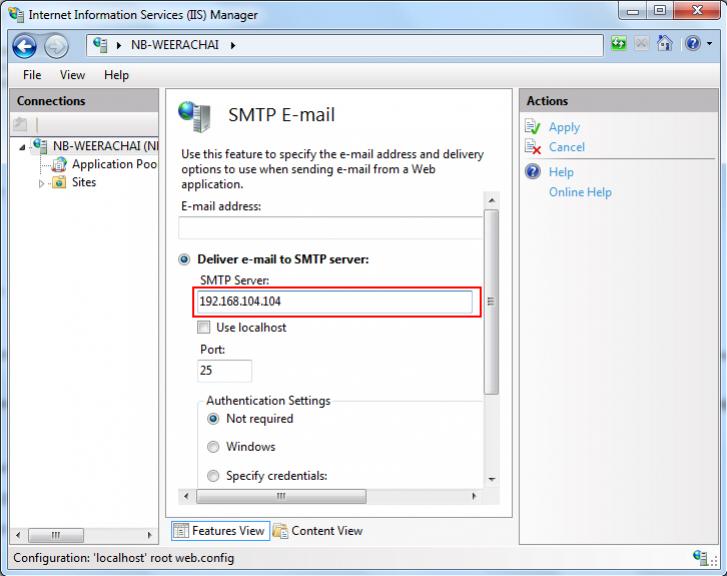
Task: Click the Application Pools tree icon
Action: click(59, 164)
